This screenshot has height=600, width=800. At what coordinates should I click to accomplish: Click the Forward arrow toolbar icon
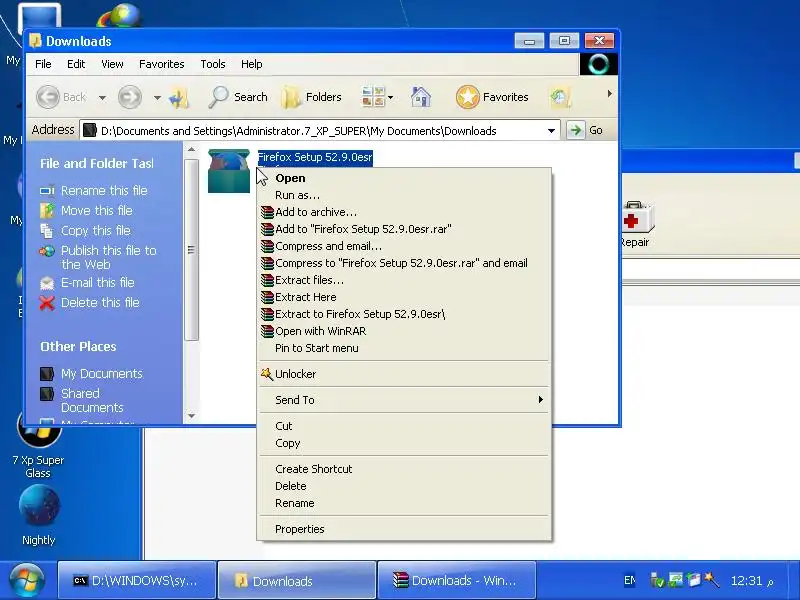click(130, 97)
